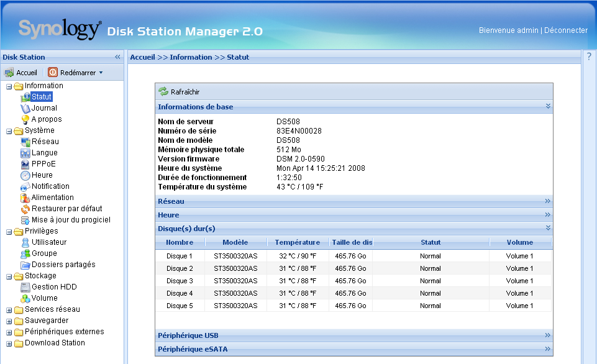Collapse the Privilèges tree node
Image resolution: width=597 pixels, height=364 pixels.
click(9, 232)
